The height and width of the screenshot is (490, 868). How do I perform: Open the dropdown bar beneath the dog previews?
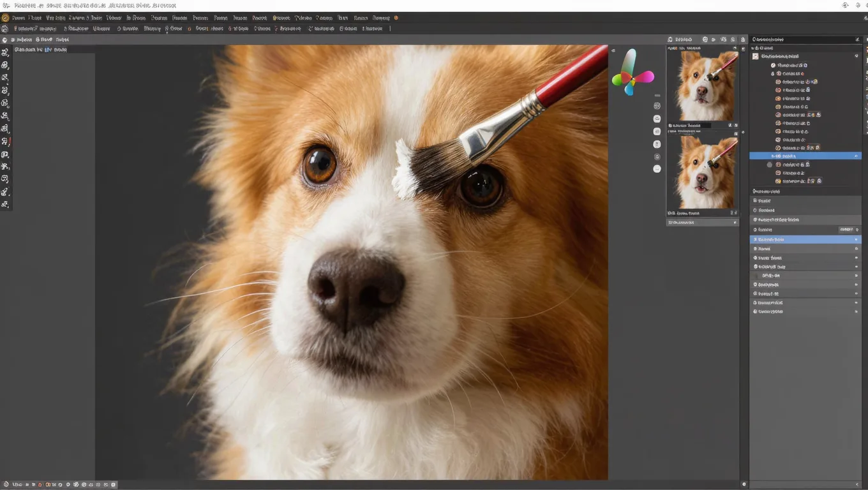(x=703, y=223)
